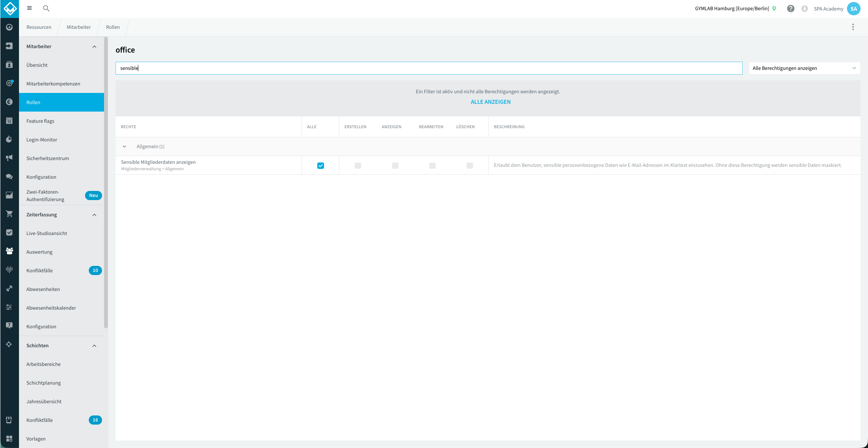Click the euro finance sidebar icon
The width and height of the screenshot is (868, 448).
9,102
